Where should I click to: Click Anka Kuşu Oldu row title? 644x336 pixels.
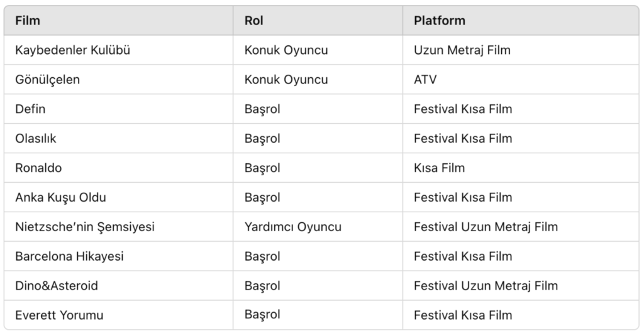pyautogui.click(x=60, y=198)
